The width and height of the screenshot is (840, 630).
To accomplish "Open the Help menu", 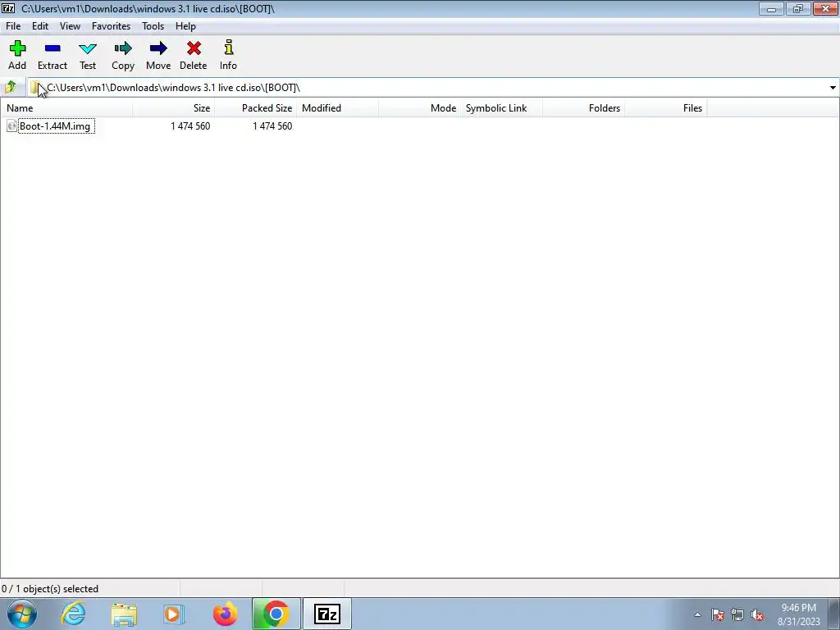I will tap(185, 26).
